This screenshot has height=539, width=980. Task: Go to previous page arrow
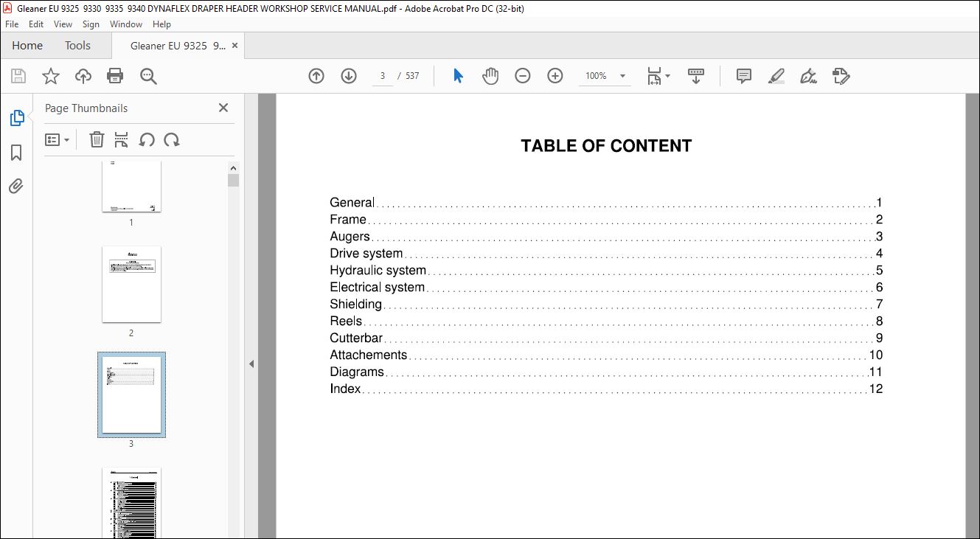click(316, 76)
